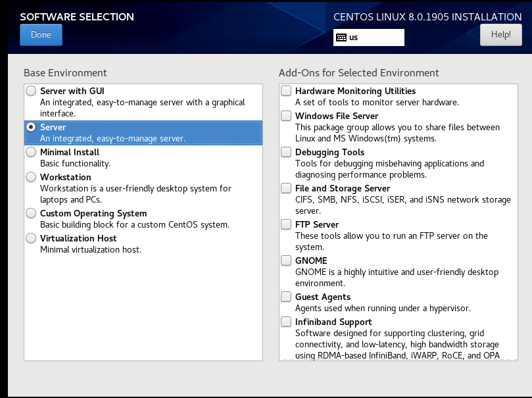Click the 'GNOME is a highly intuitive' description
This screenshot has height=398, width=532.
coord(397,278)
